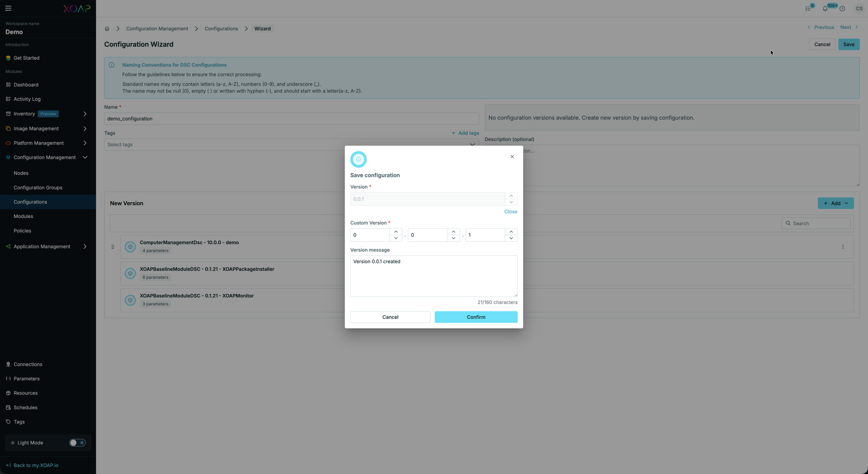Image resolution: width=868 pixels, height=474 pixels.
Task: Collapse the Configuration Management sidebar section
Action: pyautogui.click(x=85, y=158)
